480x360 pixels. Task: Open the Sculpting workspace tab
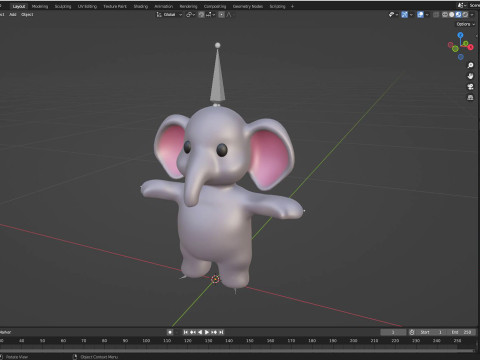coord(63,6)
